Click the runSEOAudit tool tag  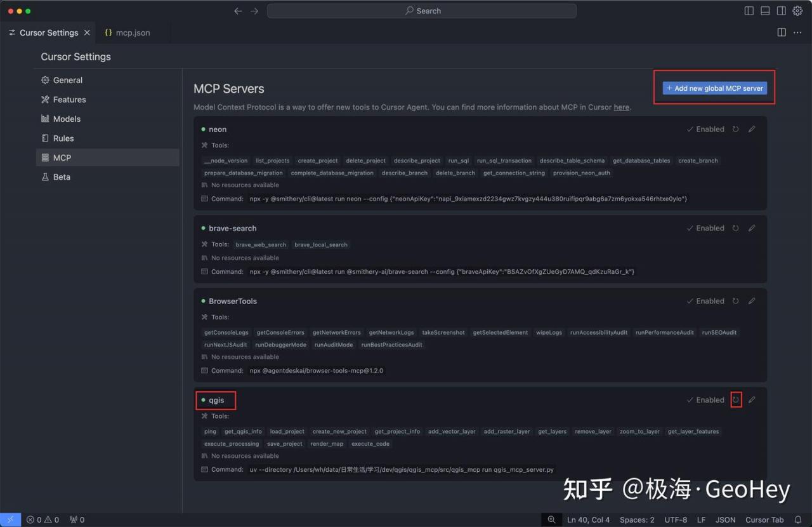719,332
